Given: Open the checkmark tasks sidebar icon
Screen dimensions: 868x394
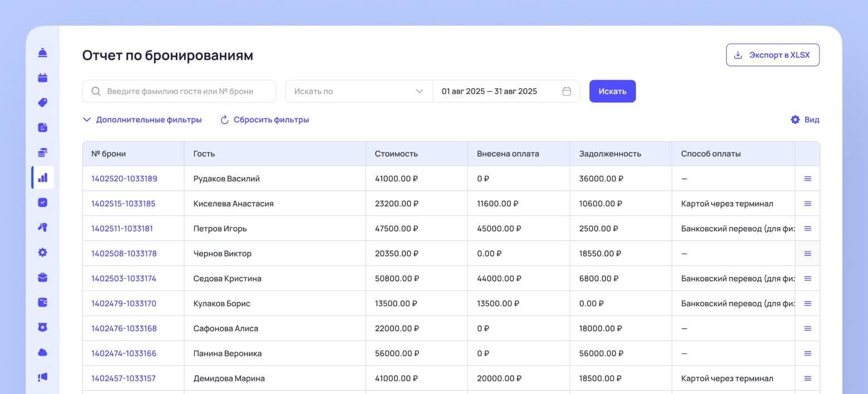Looking at the screenshot, I should click(x=42, y=203).
